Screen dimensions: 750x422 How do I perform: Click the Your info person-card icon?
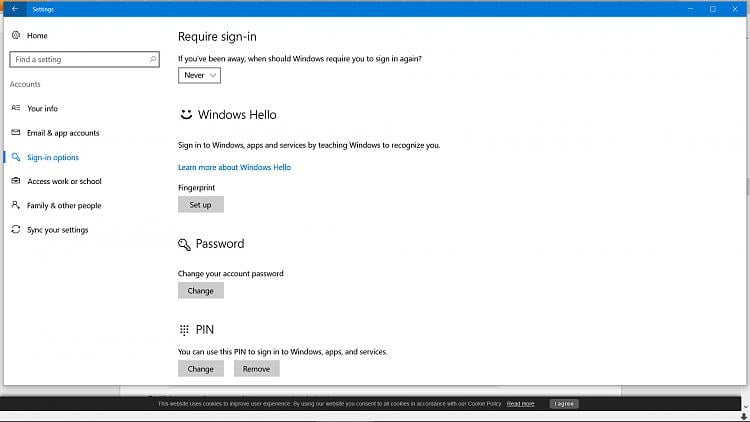click(16, 108)
